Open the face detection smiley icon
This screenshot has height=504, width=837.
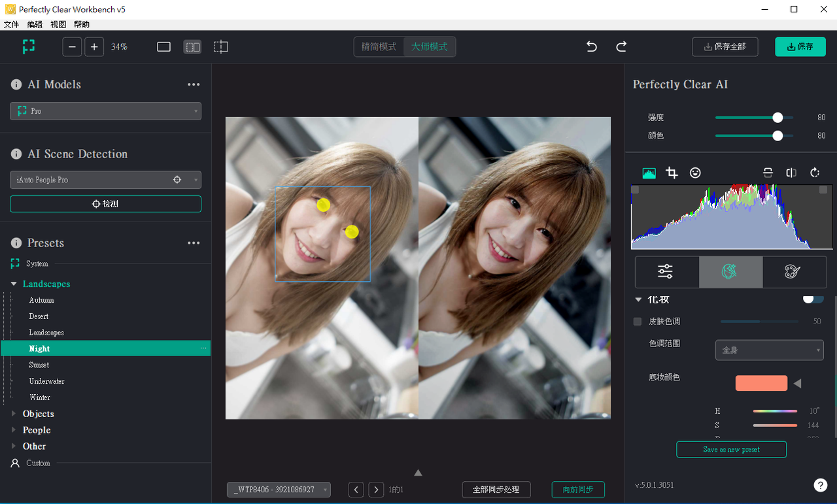click(x=695, y=173)
